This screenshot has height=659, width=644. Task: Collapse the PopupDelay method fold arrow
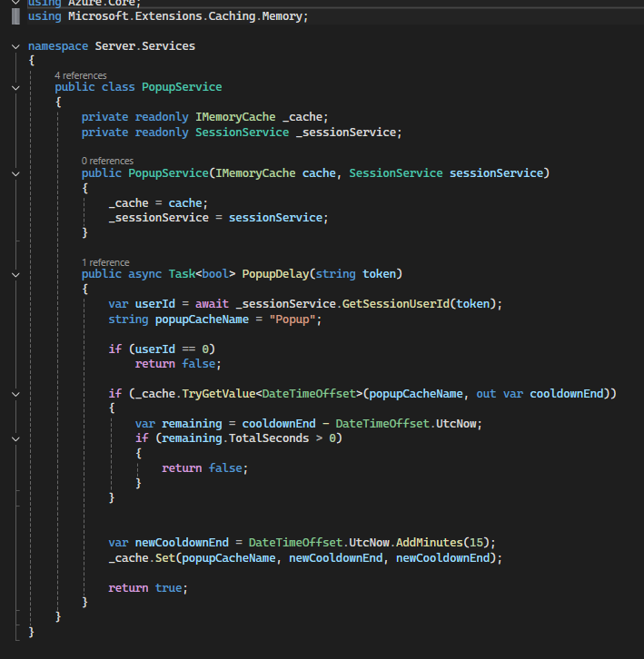click(x=16, y=274)
